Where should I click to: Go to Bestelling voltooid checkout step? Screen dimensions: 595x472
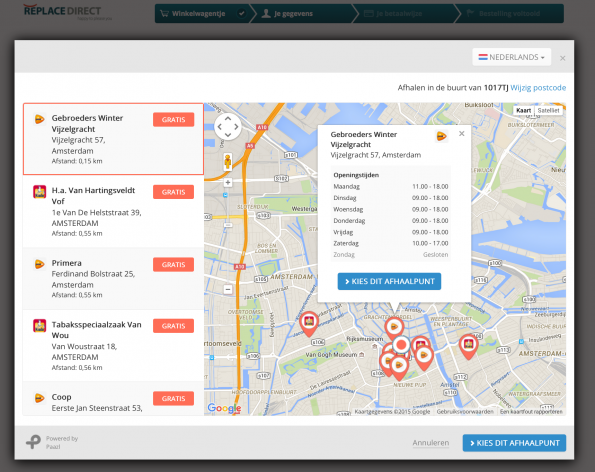(x=509, y=14)
